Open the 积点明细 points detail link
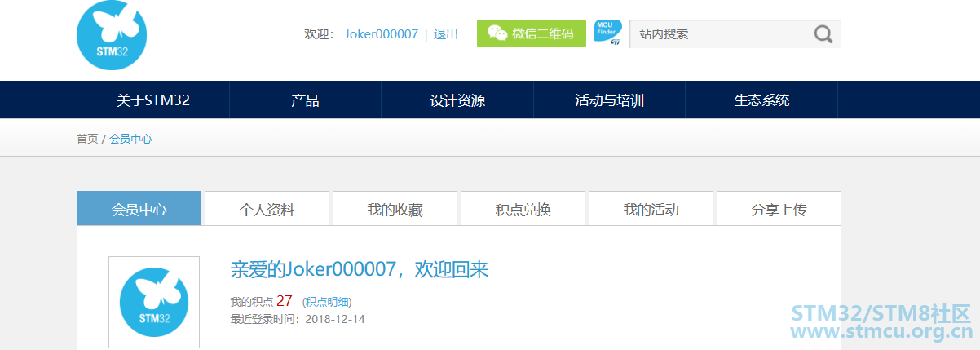The height and width of the screenshot is (350, 980). click(x=327, y=302)
